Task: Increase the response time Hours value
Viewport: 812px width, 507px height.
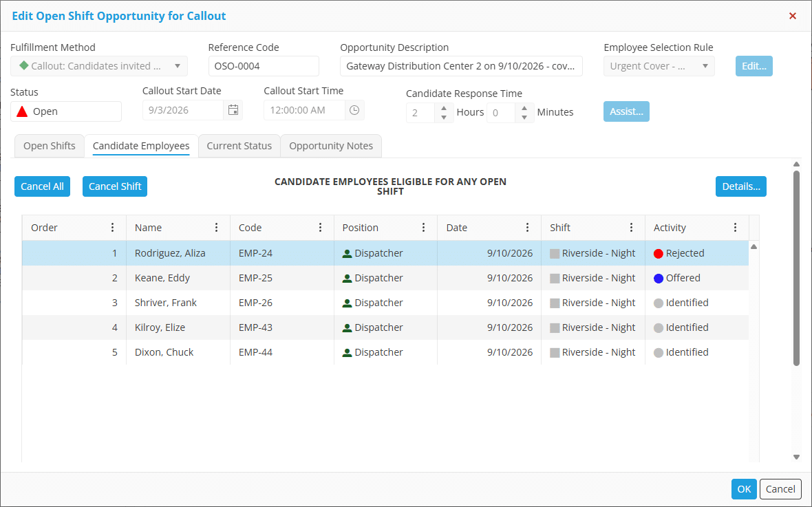Action: pos(444,108)
